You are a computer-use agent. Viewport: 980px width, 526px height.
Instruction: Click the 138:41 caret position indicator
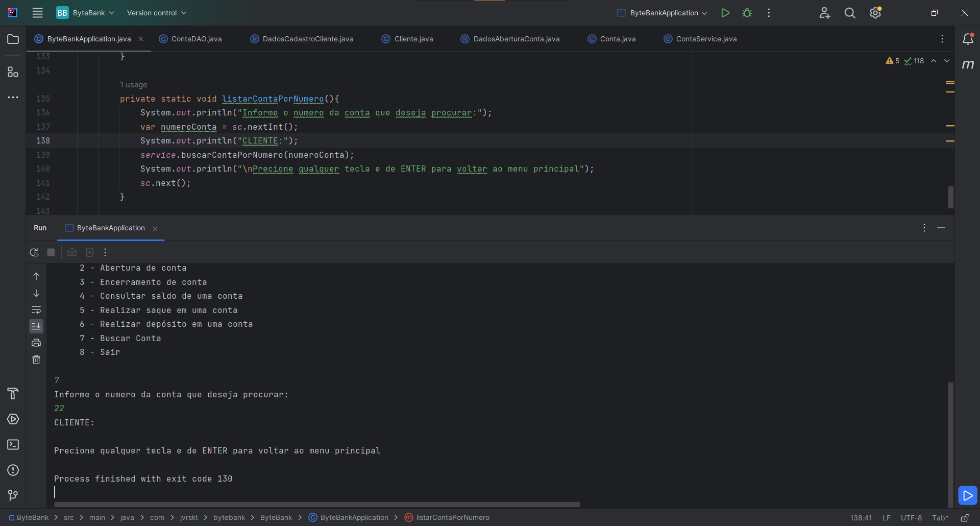(861, 518)
